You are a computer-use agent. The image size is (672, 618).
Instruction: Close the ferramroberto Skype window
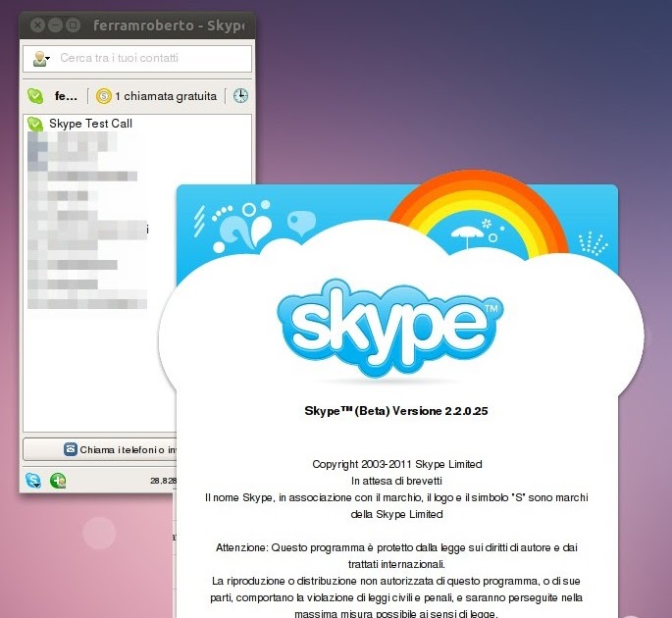[37, 26]
